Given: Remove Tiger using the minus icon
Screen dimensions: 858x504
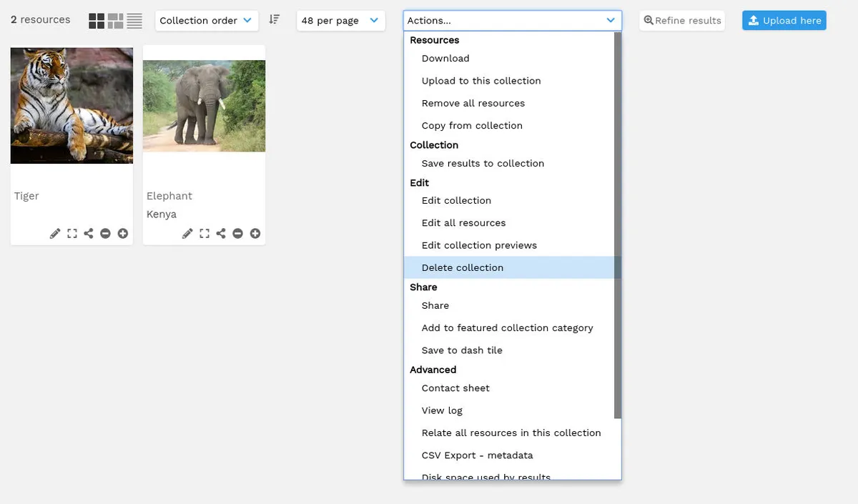Looking at the screenshot, I should tap(106, 234).
